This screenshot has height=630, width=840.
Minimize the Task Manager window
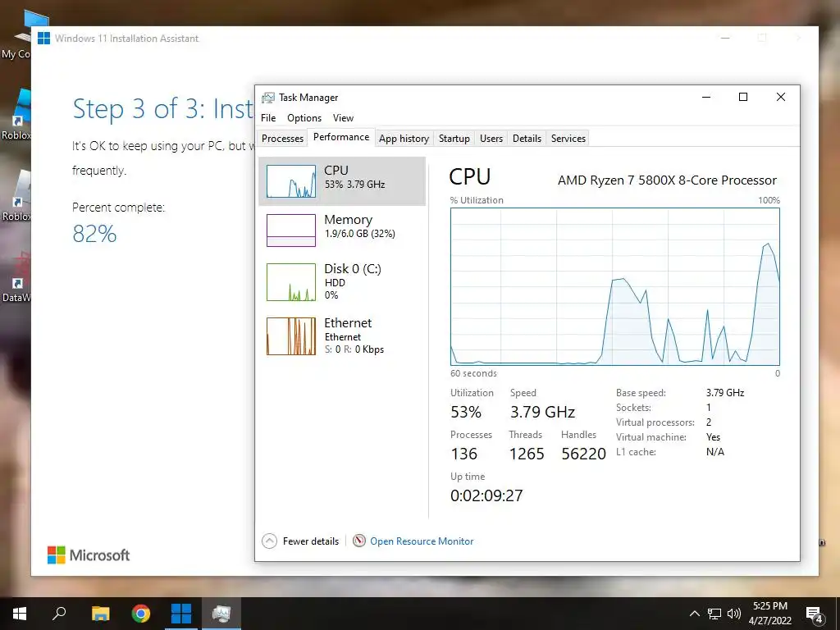(x=706, y=97)
